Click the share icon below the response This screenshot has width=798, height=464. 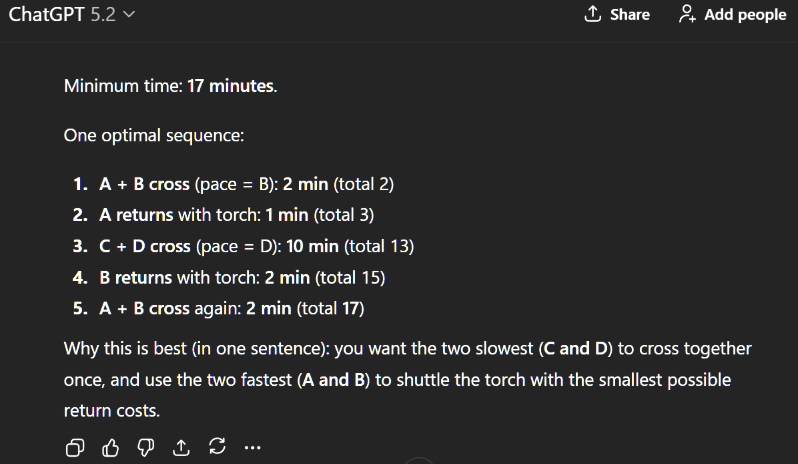[180, 448]
